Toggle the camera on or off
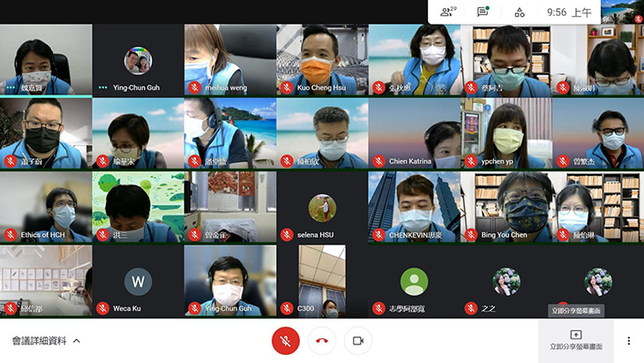 (x=358, y=340)
